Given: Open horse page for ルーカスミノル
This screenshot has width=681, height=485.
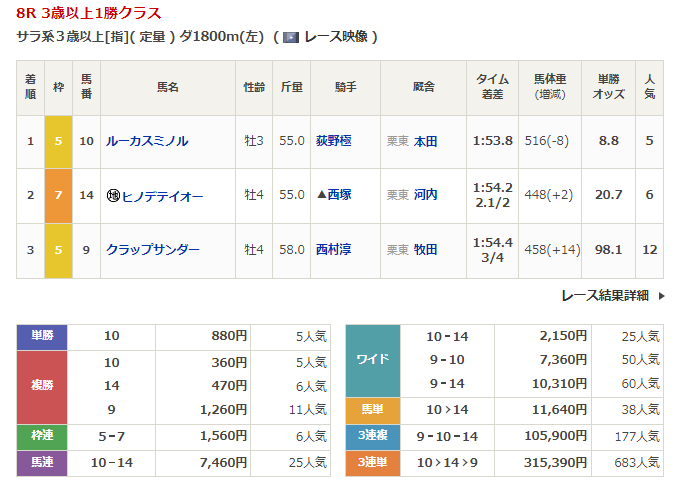Looking at the screenshot, I should (147, 142).
